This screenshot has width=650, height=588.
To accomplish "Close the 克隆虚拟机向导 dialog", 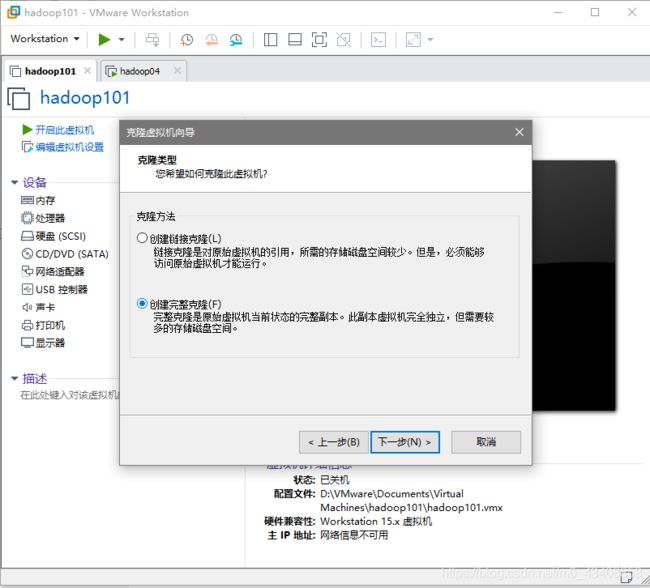I will pyautogui.click(x=519, y=132).
